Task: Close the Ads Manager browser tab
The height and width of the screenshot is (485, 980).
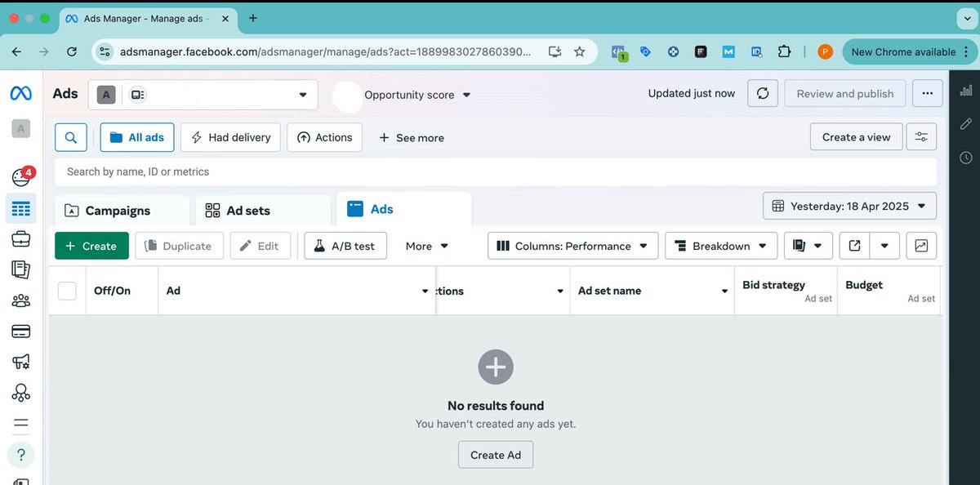Action: tap(226, 18)
